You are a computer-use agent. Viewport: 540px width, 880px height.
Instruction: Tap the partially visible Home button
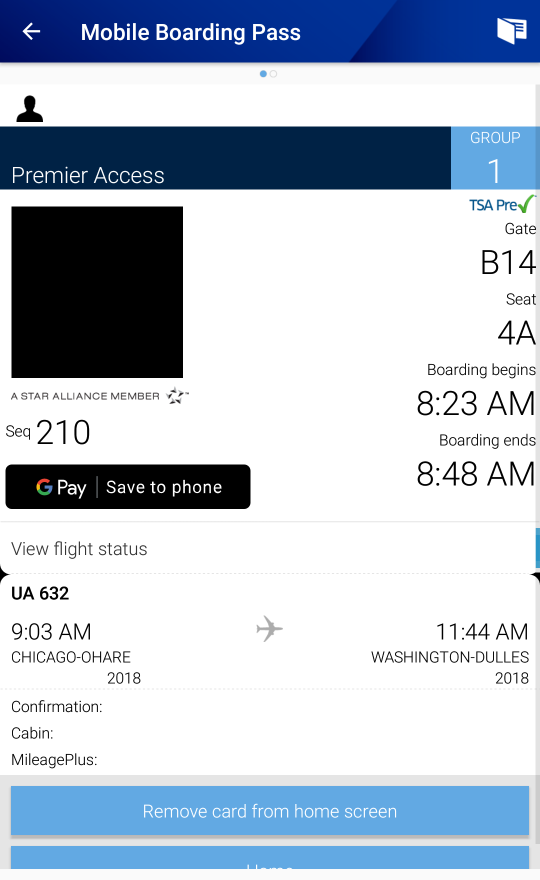click(x=270, y=859)
